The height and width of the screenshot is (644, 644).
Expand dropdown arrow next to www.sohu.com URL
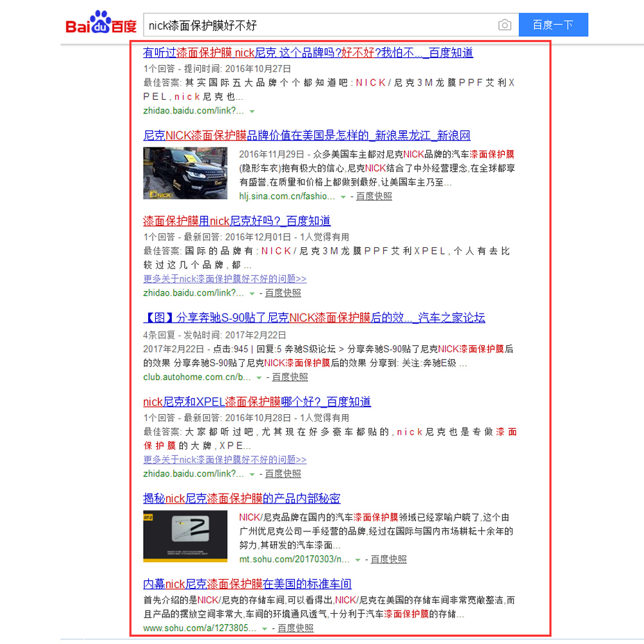point(265,629)
